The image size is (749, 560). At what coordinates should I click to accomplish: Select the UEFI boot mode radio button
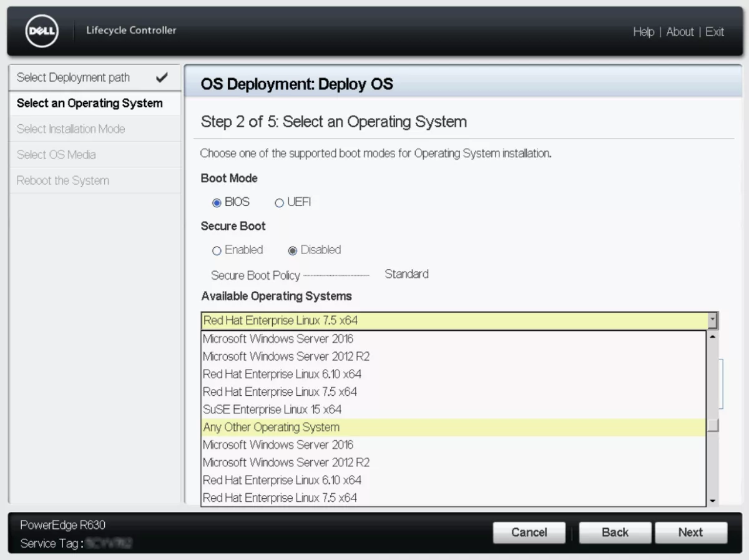(279, 203)
